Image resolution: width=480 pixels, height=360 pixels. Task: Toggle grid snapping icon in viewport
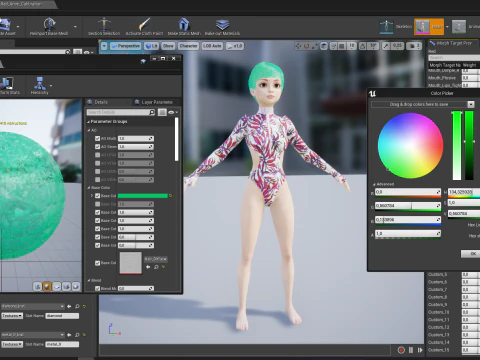[342, 46]
